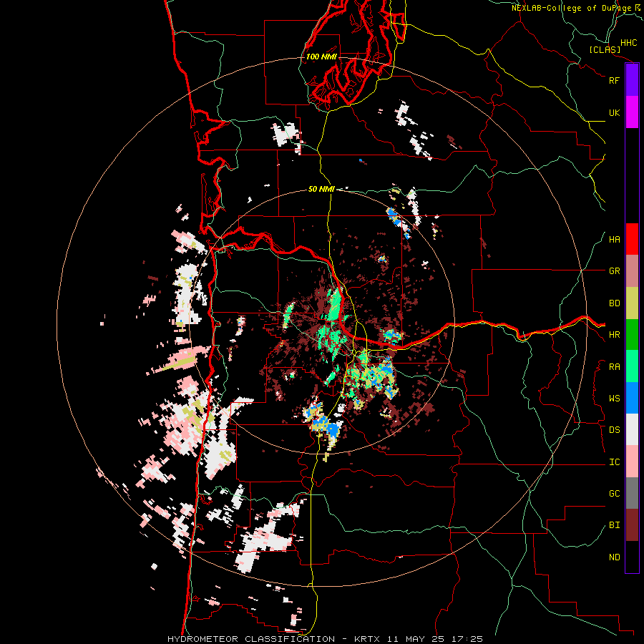Click the KRTX station identifier
This screenshot has width=644, height=644.
tap(369, 639)
